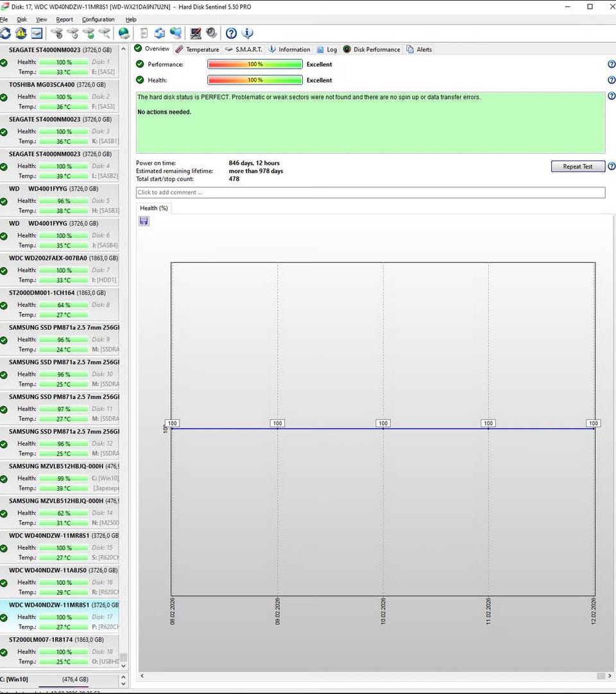Click the comment input field
The image size is (616, 694).
tap(370, 192)
